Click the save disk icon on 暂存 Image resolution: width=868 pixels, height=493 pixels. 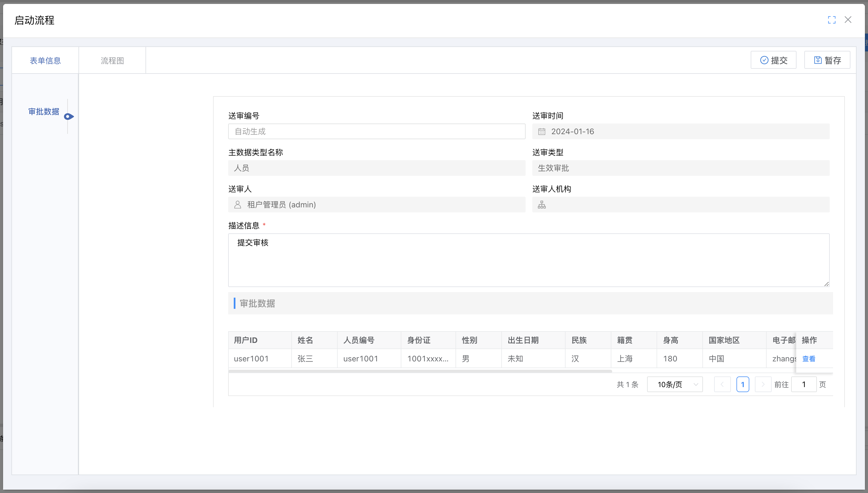pyautogui.click(x=817, y=60)
